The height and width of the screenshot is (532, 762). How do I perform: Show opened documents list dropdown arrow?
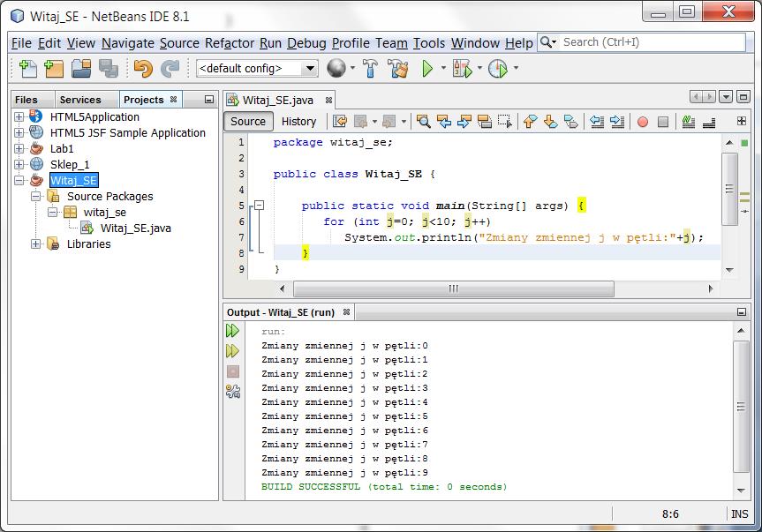pos(726,97)
